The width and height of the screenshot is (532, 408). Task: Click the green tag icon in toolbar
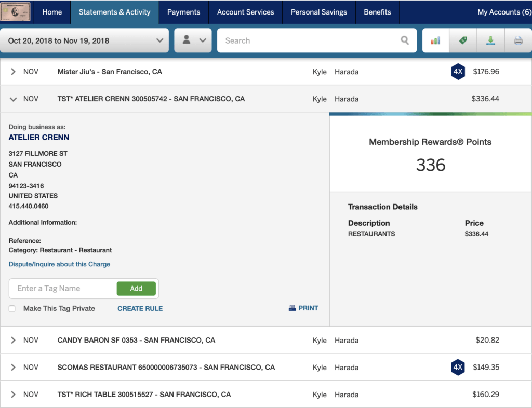(x=463, y=40)
